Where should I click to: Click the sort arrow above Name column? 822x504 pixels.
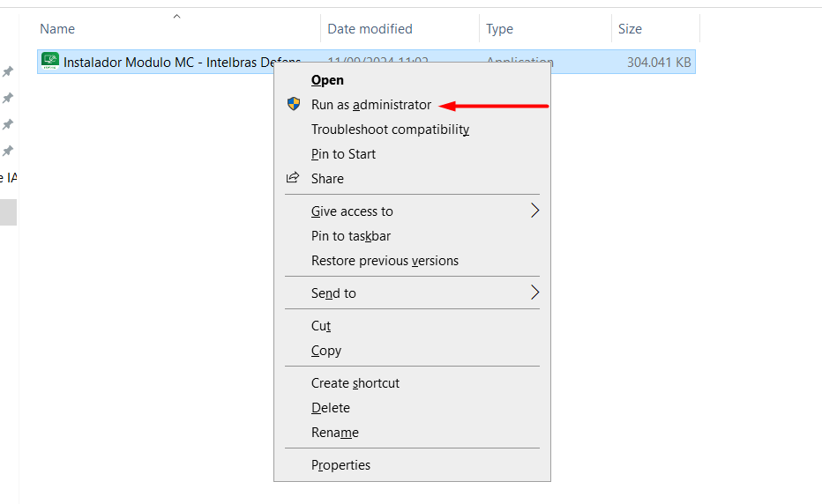point(176,16)
